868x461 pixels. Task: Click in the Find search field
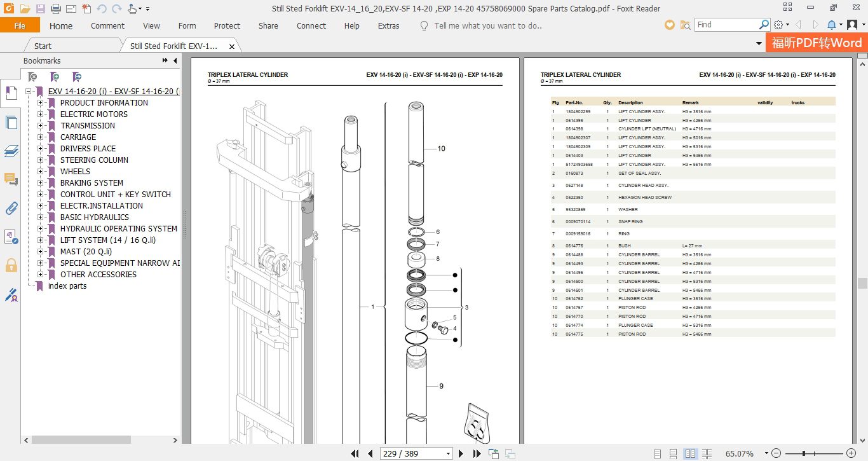726,24
